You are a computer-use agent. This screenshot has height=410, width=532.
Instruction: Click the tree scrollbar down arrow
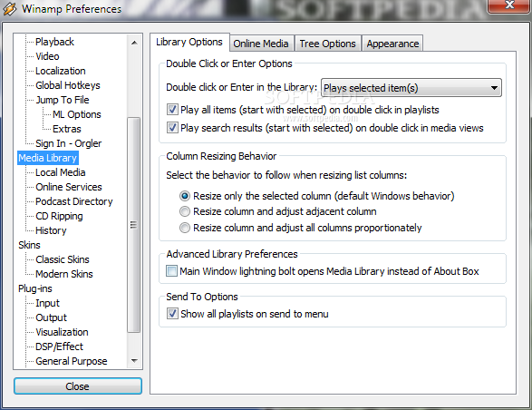134,360
